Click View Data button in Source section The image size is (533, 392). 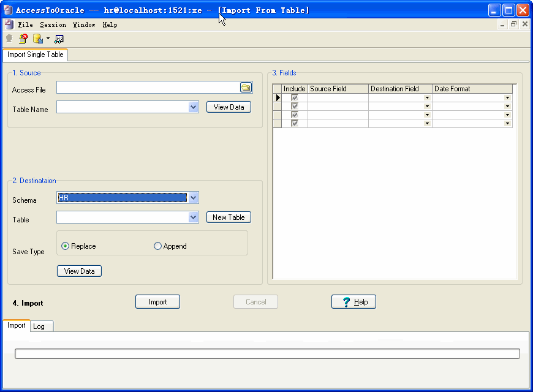(229, 107)
